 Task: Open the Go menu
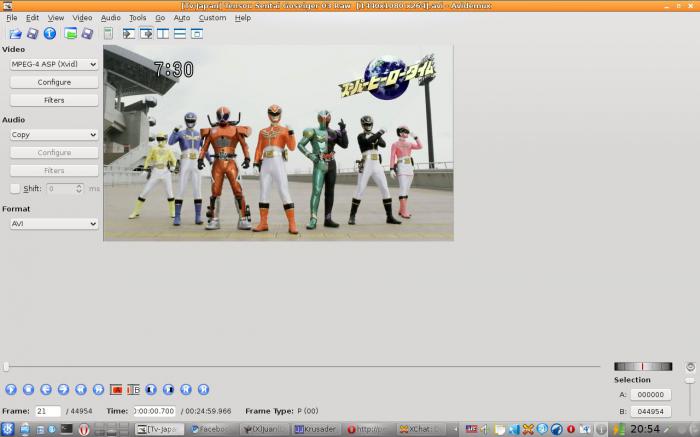click(160, 18)
